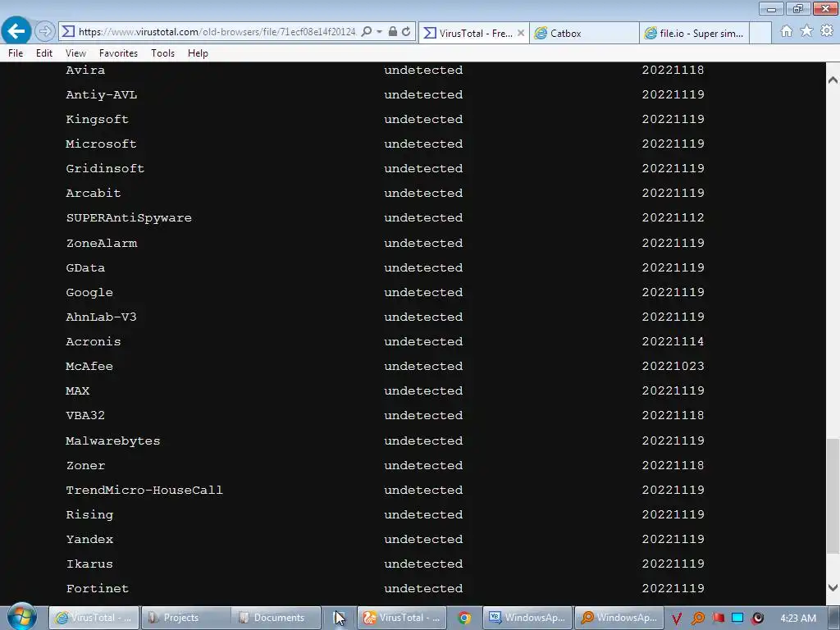Click the Yandex engine name
This screenshot has height=630, width=840.
[89, 540]
